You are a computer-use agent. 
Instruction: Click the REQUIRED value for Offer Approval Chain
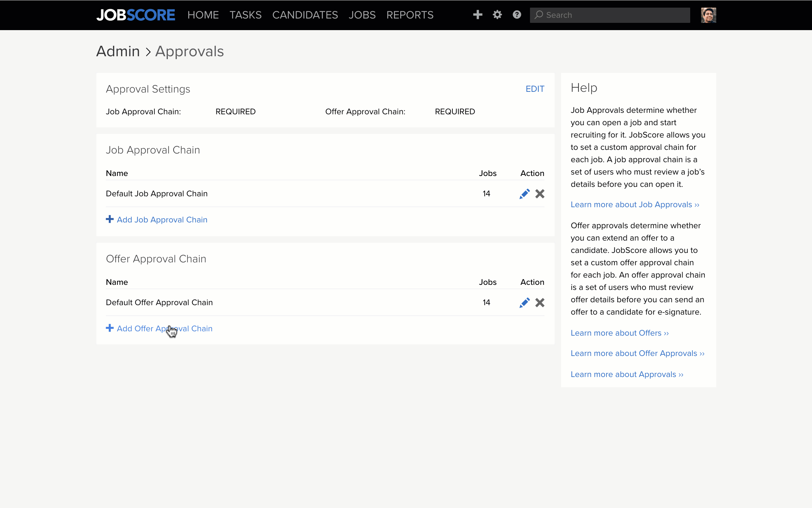coord(455,112)
